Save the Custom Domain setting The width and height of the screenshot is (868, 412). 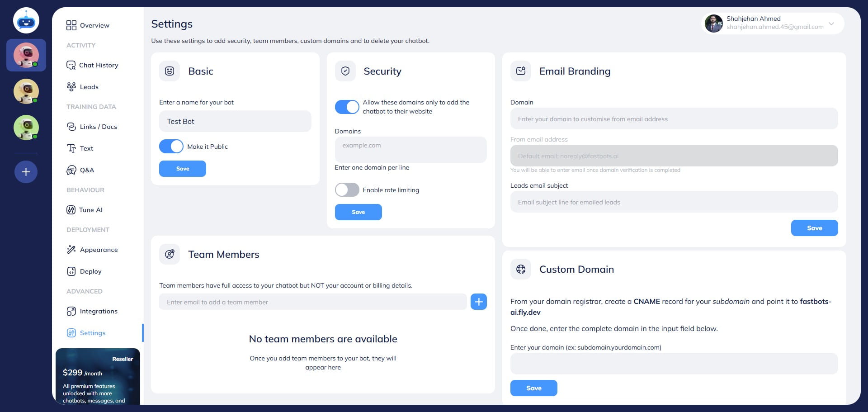(534, 388)
